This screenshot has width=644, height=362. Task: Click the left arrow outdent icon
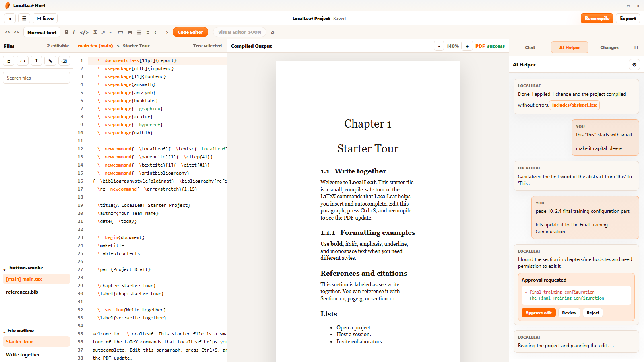point(157,32)
